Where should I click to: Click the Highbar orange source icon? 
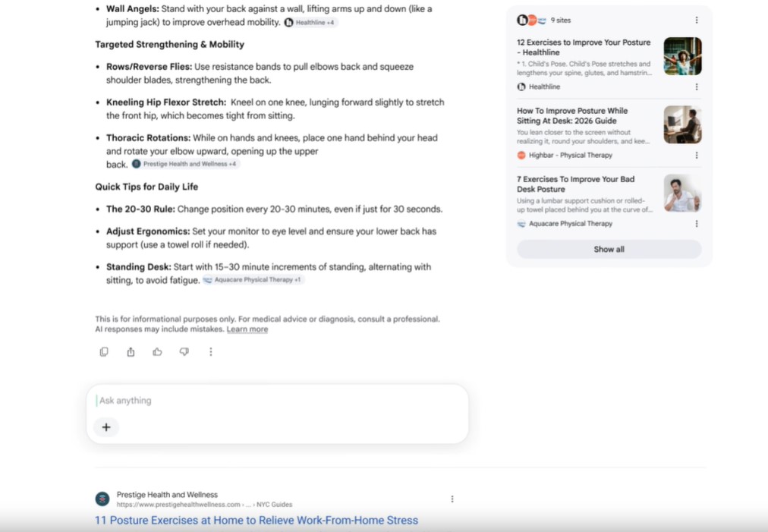point(521,156)
